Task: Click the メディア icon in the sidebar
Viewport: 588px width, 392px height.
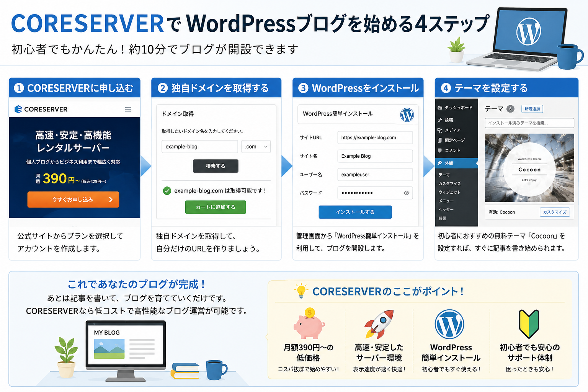Action: (x=440, y=130)
